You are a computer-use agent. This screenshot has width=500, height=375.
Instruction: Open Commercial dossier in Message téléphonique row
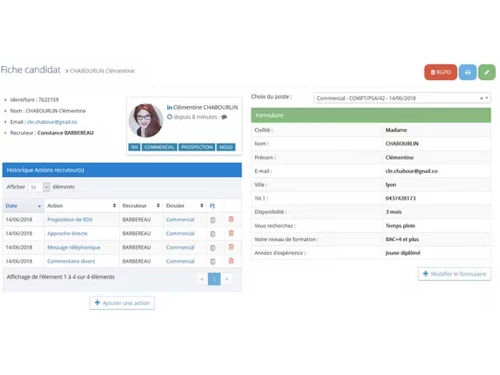(x=180, y=247)
